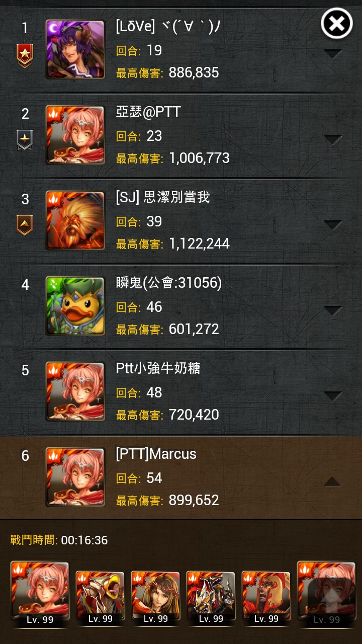The height and width of the screenshot is (644, 362).
Task: Expand team details for [SJ] 思潔別當我
Action: pos(333,224)
